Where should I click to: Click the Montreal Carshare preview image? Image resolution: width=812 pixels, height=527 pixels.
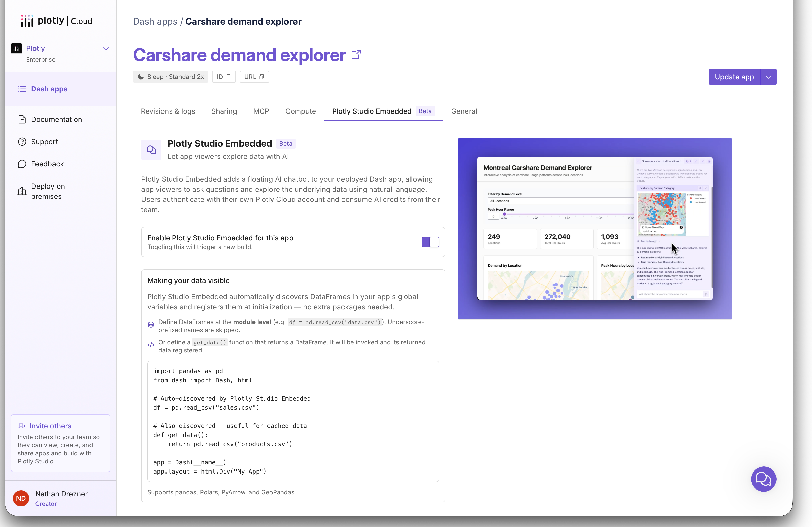point(595,228)
